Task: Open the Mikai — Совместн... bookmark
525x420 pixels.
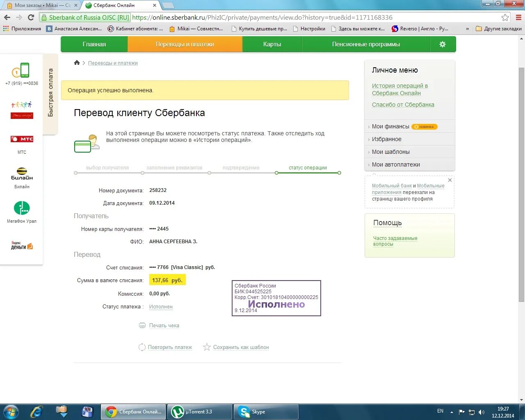Action: (x=196, y=29)
